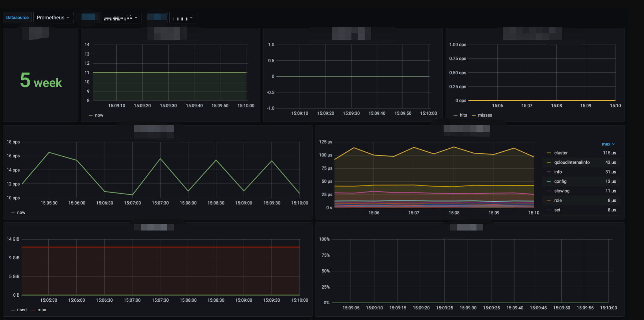Toggle the hits series legend
This screenshot has width=644, height=320.
(x=463, y=115)
